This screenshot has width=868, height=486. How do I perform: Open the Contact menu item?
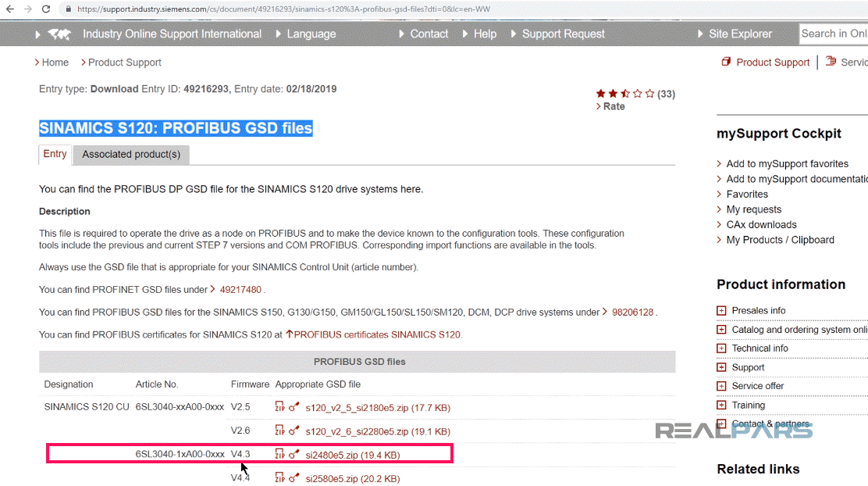coord(429,34)
